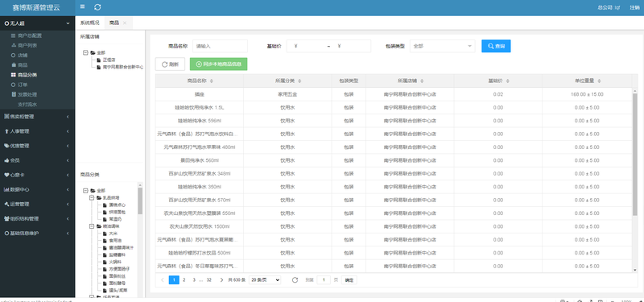The height and width of the screenshot is (302, 644).
Task: Expand the 售卖柜管理 sidebar section
Action: (x=37, y=117)
